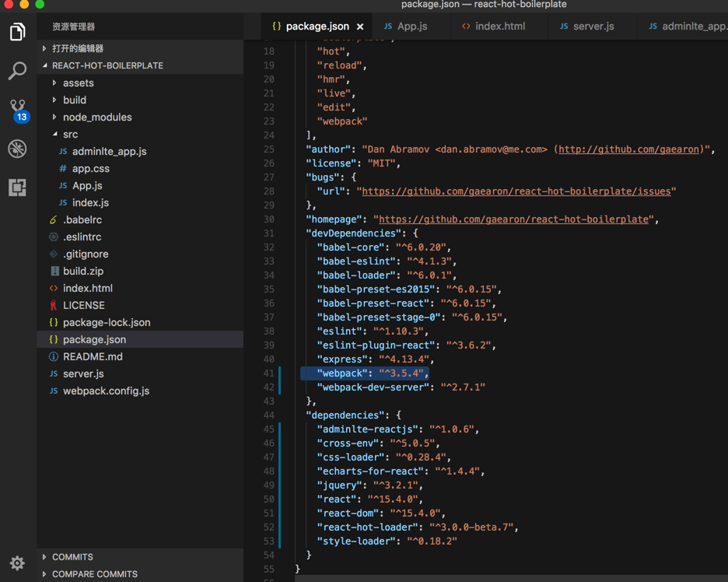Screen dimensions: 728x582
Task: Expand the node_modules folder
Action: [x=97, y=117]
